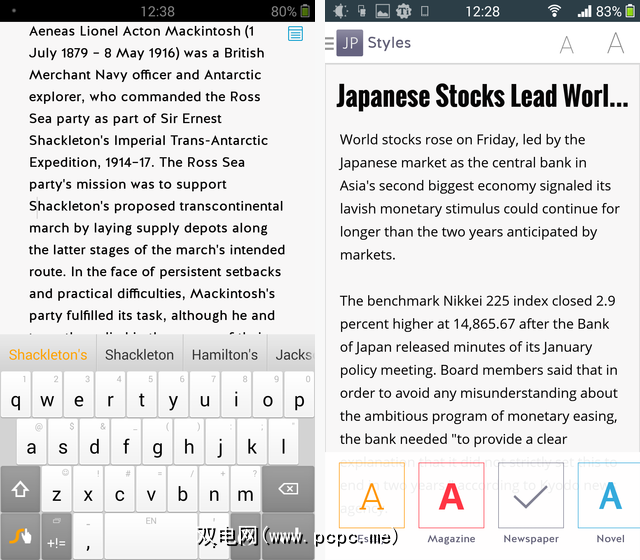This screenshot has width=640, height=560.
Task: Select the orange thin-A style thumbnail
Action: click(x=371, y=495)
